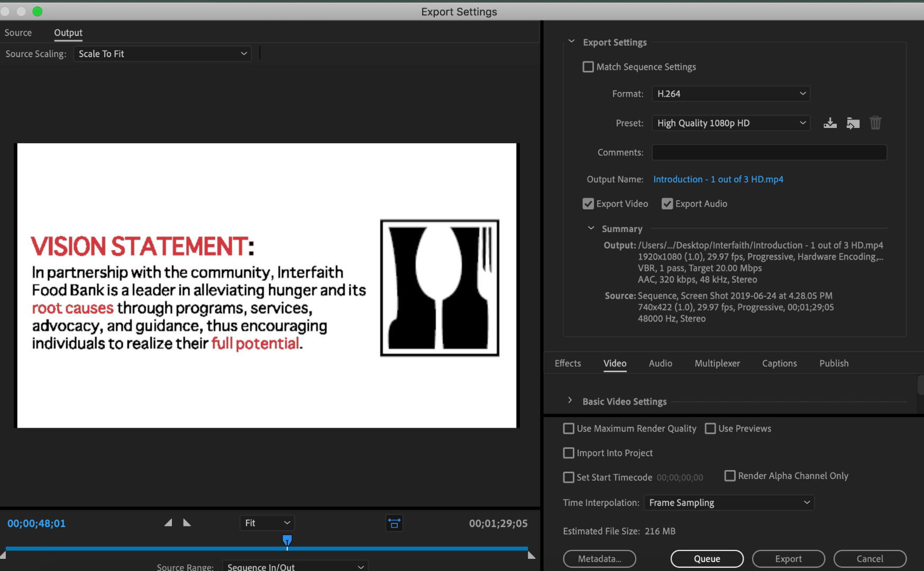Click the end duration 00;01;29;05

[498, 523]
